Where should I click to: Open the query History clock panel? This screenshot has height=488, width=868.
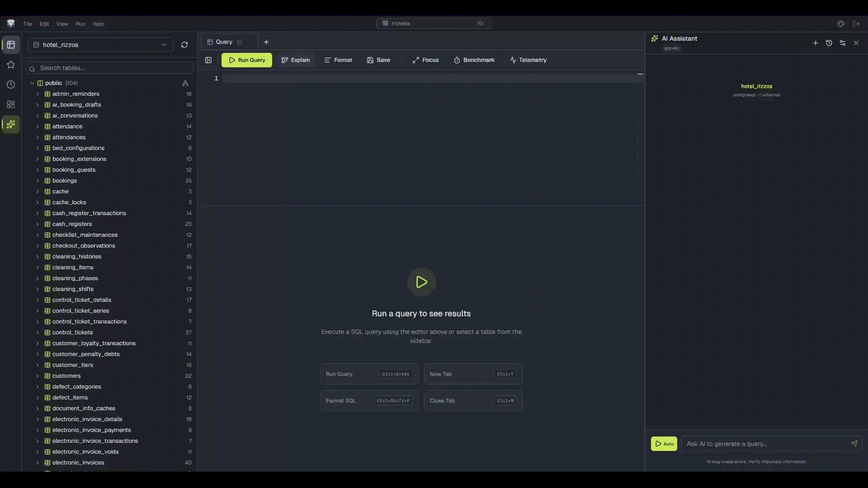[10, 84]
